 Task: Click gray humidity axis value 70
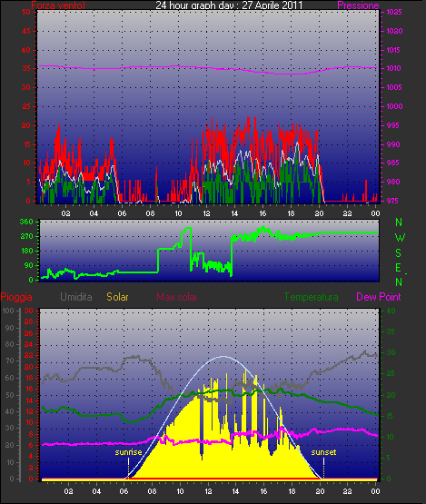[x=10, y=361]
